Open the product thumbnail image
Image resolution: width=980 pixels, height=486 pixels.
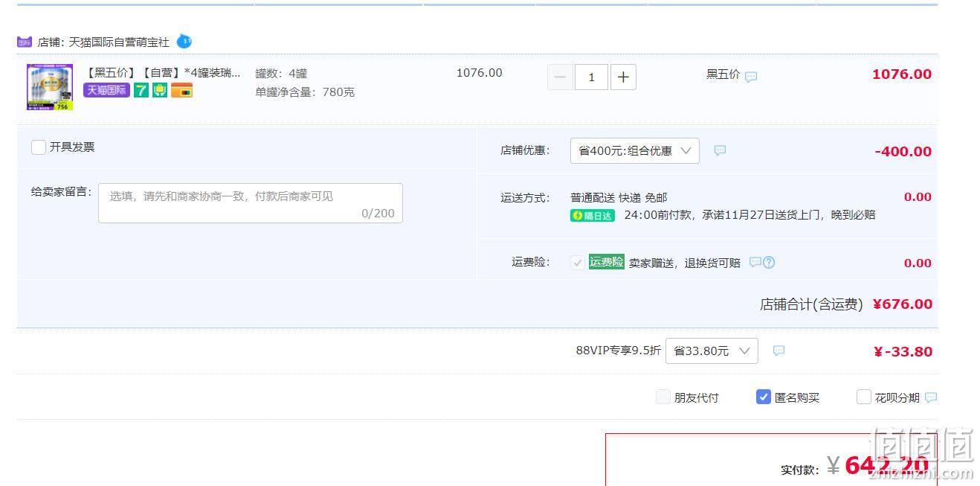click(x=50, y=87)
